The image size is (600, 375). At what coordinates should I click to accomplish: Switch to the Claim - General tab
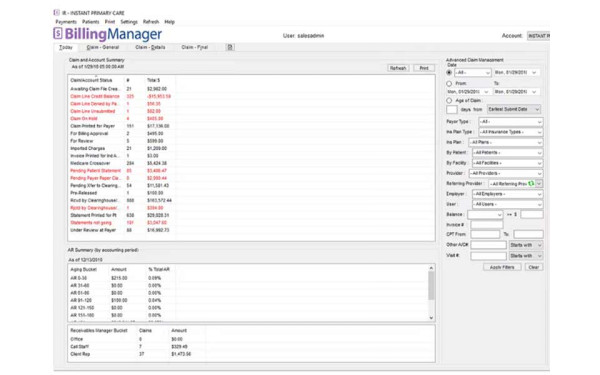pyautogui.click(x=103, y=47)
